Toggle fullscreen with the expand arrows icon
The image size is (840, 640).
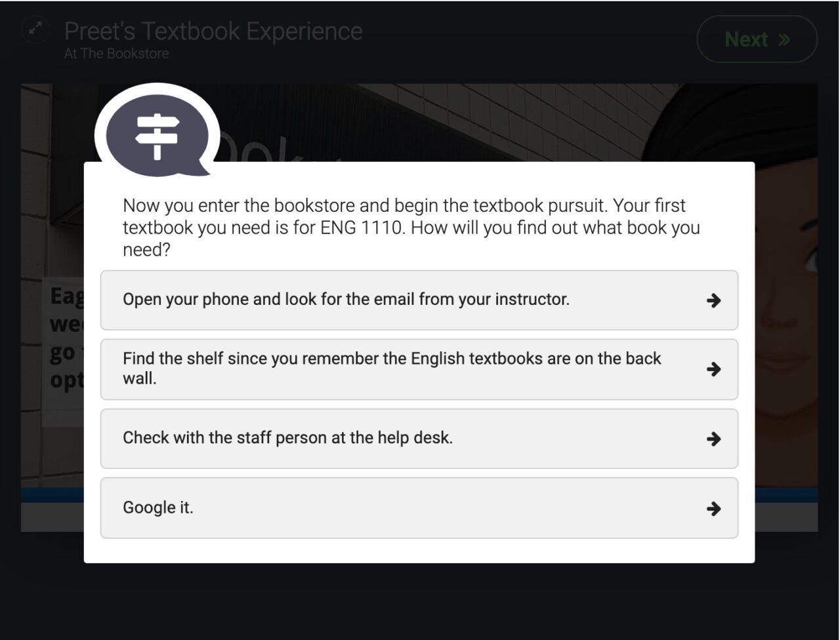[35, 29]
